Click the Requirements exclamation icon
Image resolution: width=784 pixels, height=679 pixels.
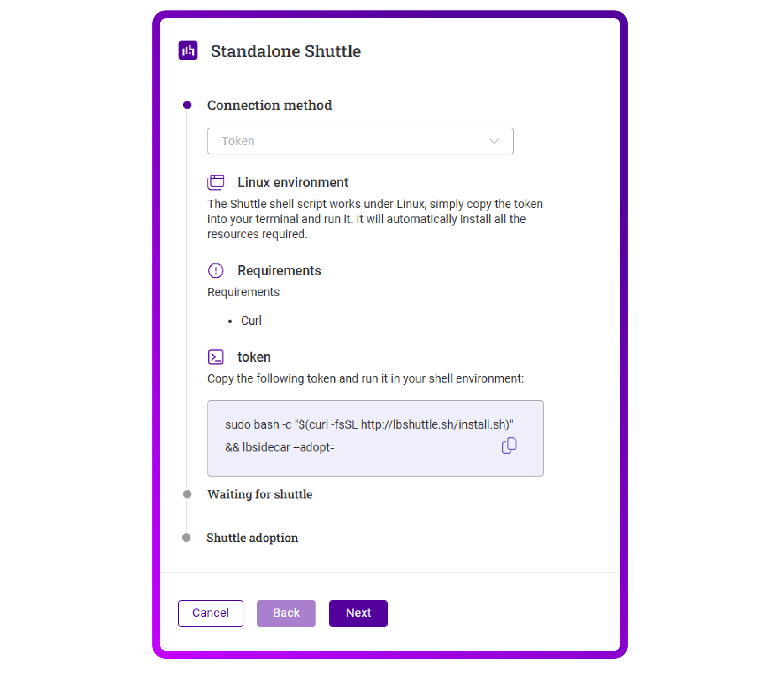click(x=216, y=270)
